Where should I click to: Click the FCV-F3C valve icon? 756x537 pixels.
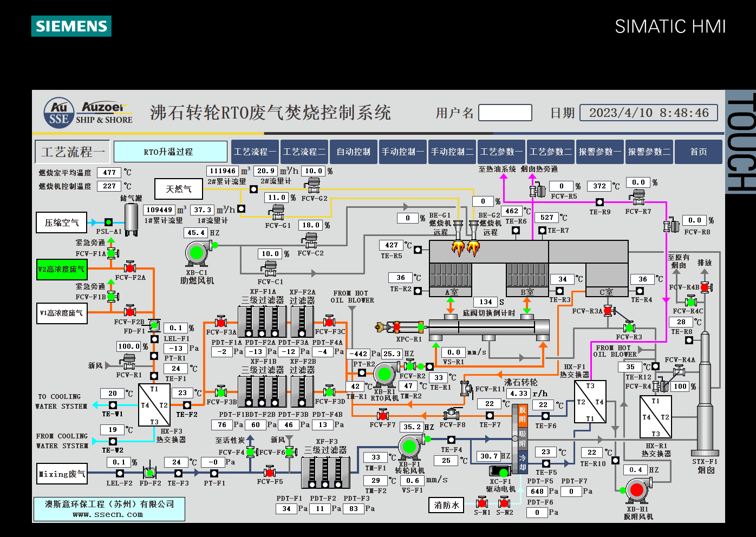point(329,320)
